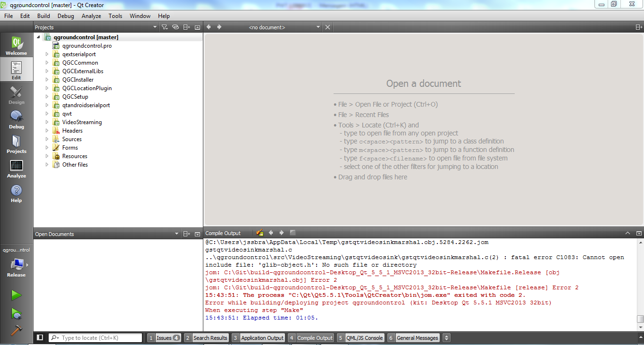Switch to Edit mode
Image resolution: width=644 pixels, height=345 pixels.
pyautogui.click(x=17, y=70)
